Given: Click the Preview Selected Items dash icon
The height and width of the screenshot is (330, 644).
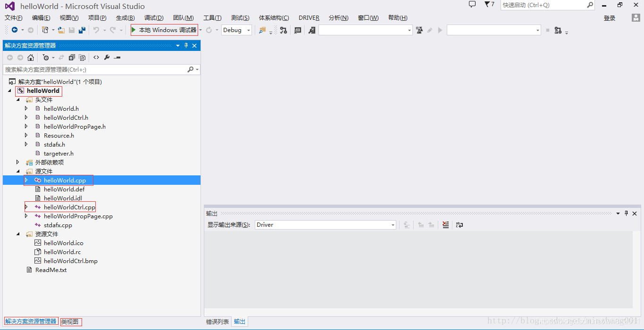Looking at the screenshot, I should pos(117,58).
